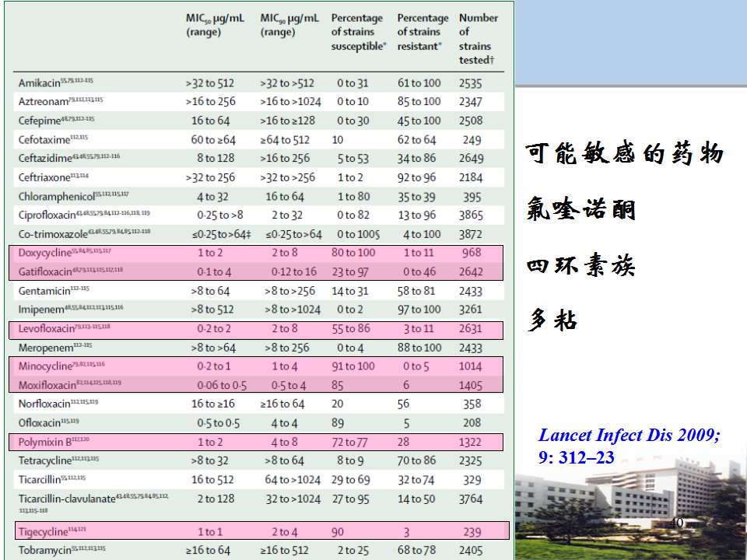Click the Ciprofloxacin drug name
Screen dimensions: 747x560
click(47, 215)
